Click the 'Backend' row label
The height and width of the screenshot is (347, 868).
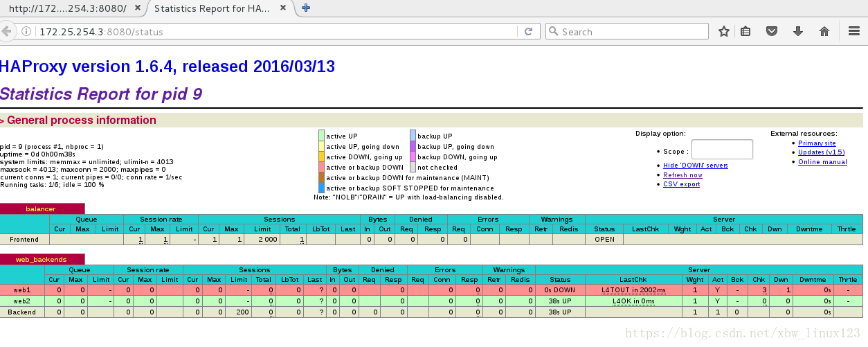coord(22,312)
